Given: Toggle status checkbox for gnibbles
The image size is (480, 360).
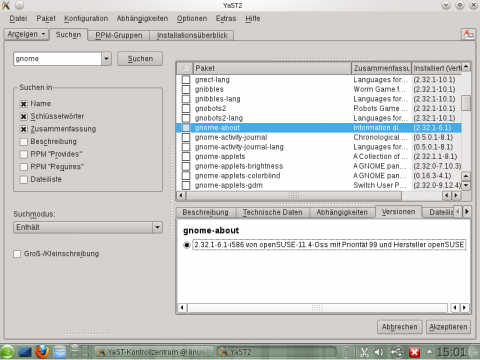Looking at the screenshot, I should (x=186, y=90).
